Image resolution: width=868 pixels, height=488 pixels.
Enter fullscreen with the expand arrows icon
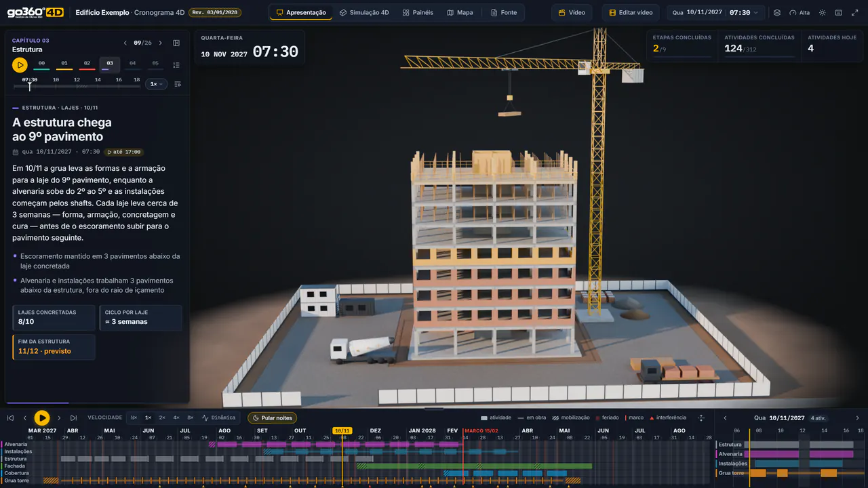[855, 13]
